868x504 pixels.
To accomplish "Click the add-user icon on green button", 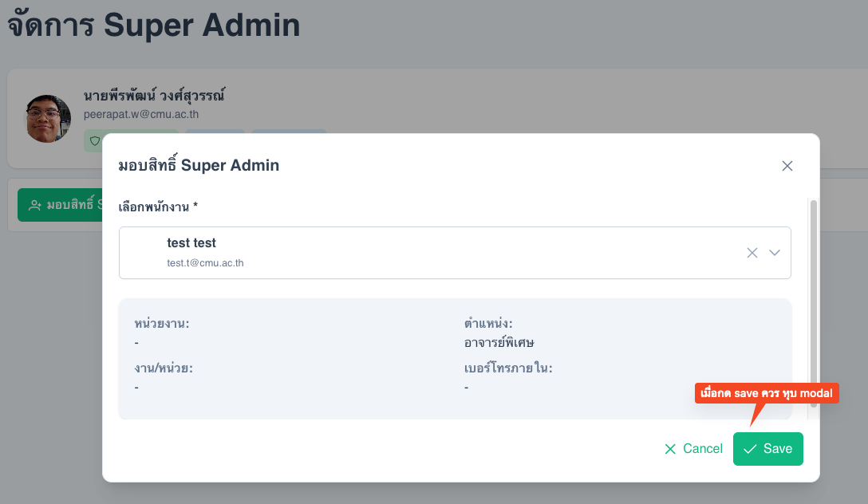I will coord(35,206).
